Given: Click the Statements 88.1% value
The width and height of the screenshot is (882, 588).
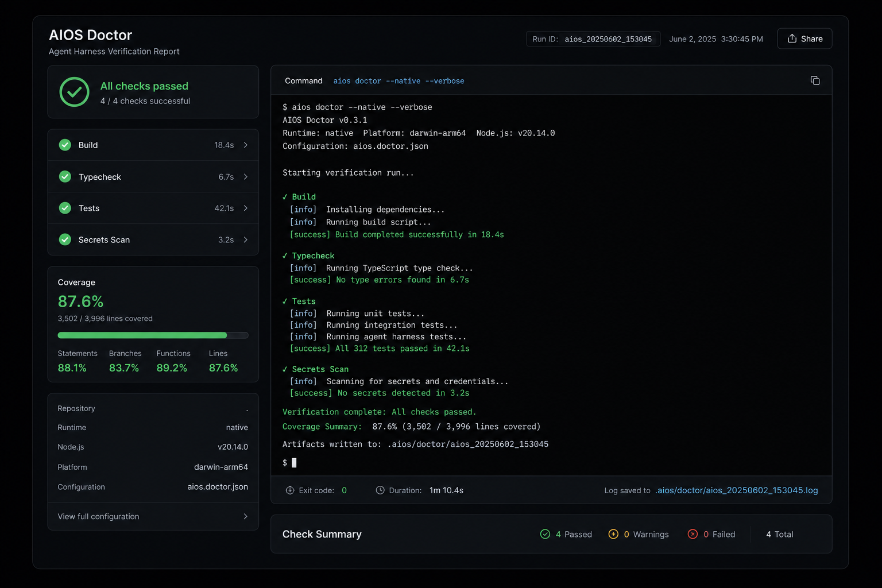Looking at the screenshot, I should click(72, 368).
